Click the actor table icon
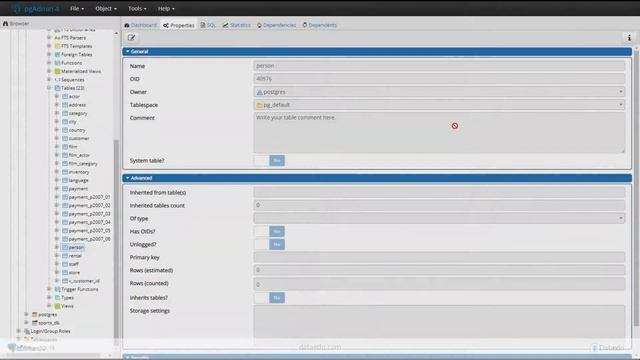This screenshot has height=360, width=640. point(65,96)
